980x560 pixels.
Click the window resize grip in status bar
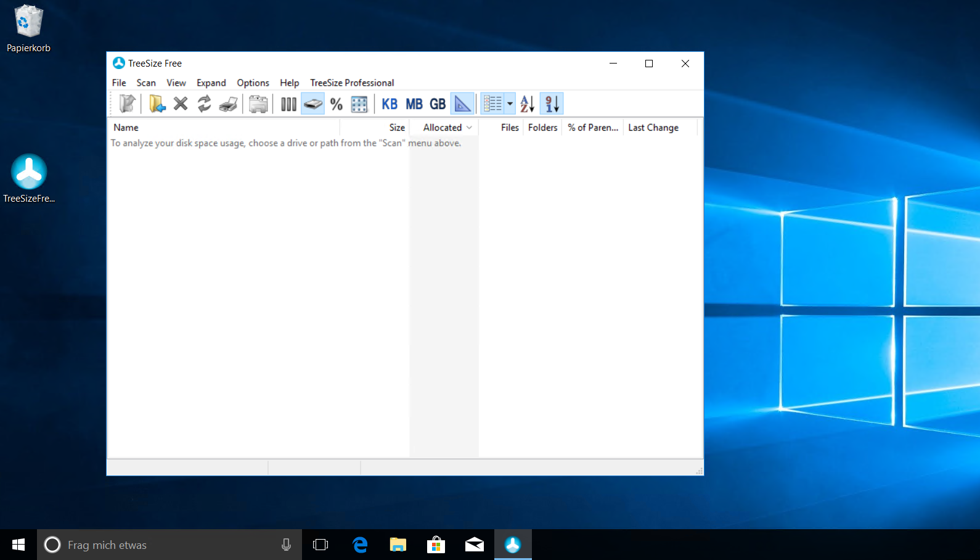[699, 471]
